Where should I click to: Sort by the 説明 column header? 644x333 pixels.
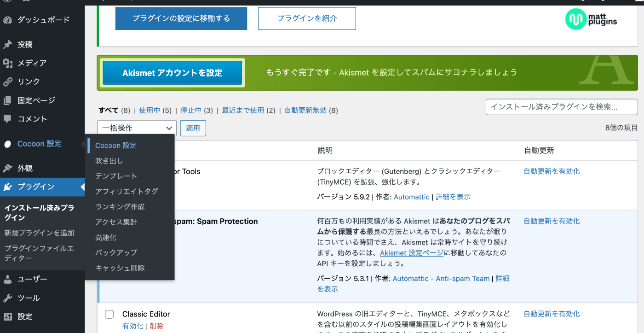pyautogui.click(x=325, y=151)
